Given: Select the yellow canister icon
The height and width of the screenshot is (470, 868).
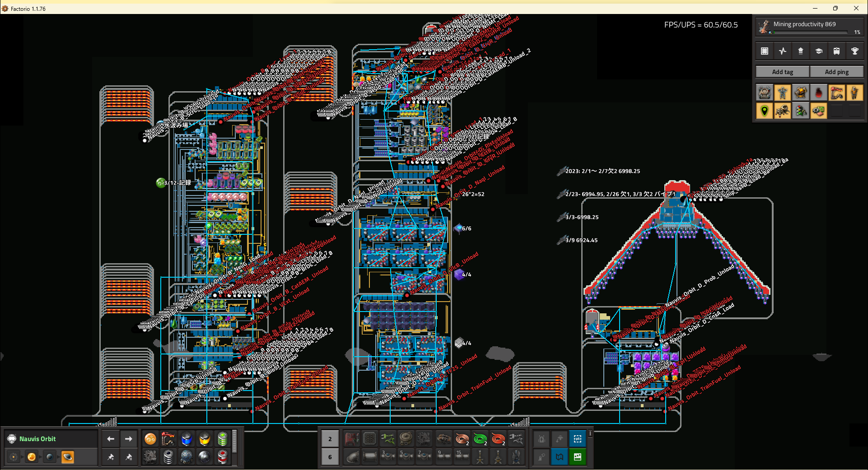Looking at the screenshot, I should pyautogui.click(x=205, y=439).
